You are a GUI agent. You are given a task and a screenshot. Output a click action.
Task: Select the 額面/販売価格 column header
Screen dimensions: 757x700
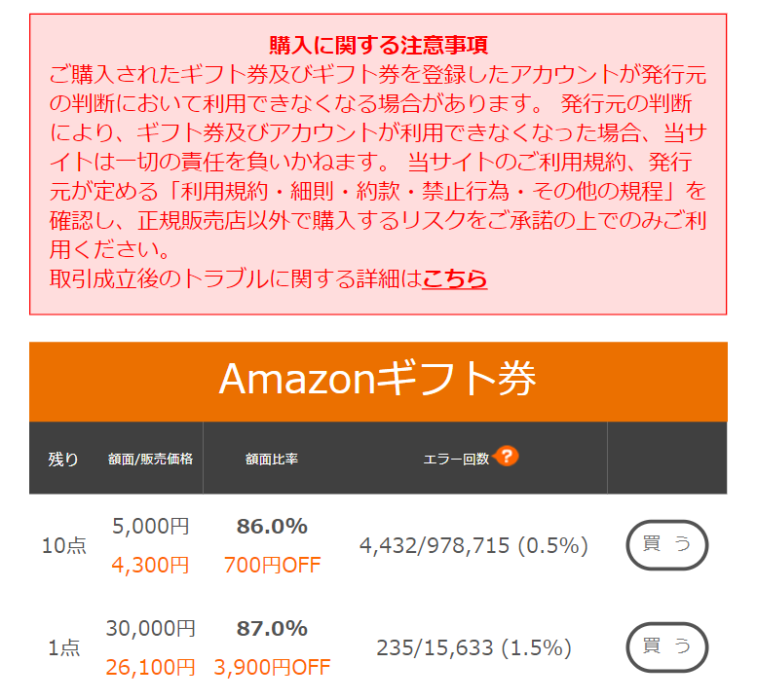tap(150, 459)
